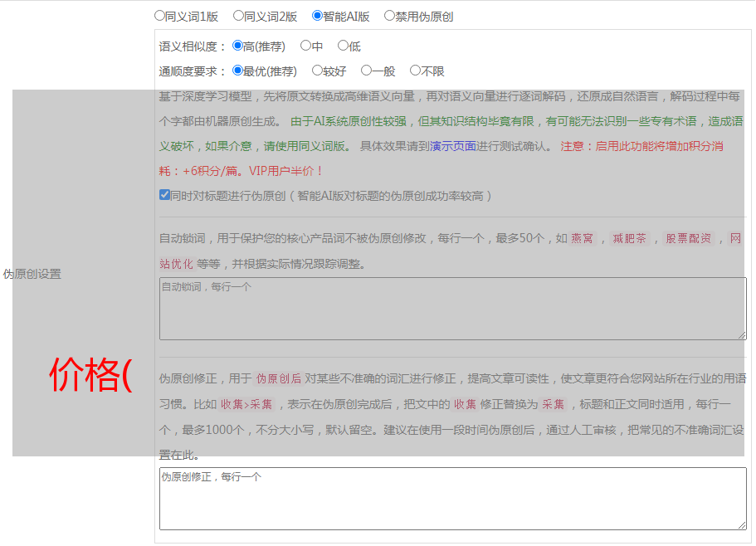
Task: Set 语义相似度 to 中
Action: pos(306,46)
